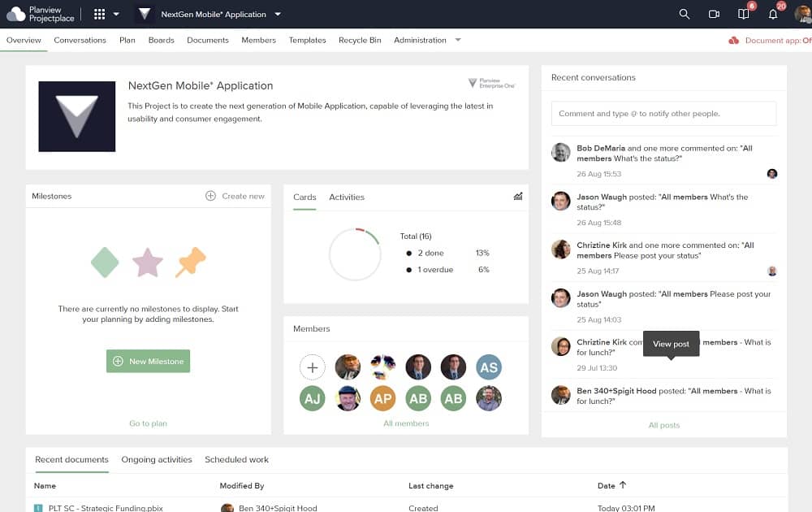Sort by Last change column header
This screenshot has height=512, width=812.
click(431, 485)
